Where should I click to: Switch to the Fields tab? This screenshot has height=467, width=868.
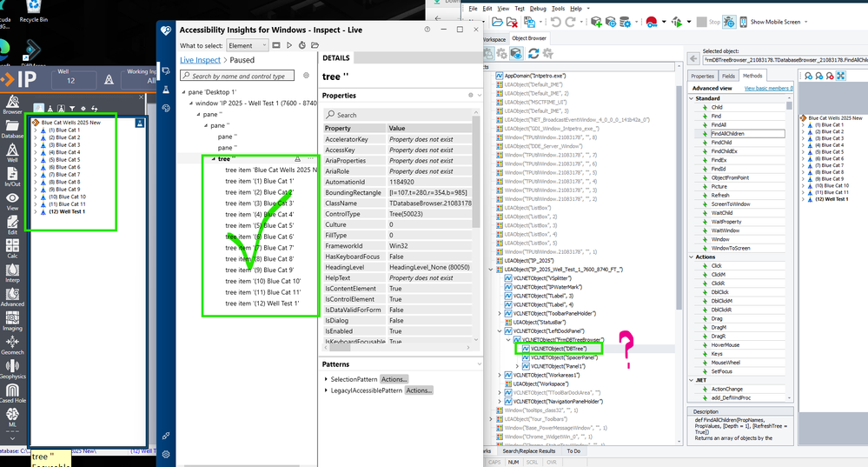tap(728, 76)
